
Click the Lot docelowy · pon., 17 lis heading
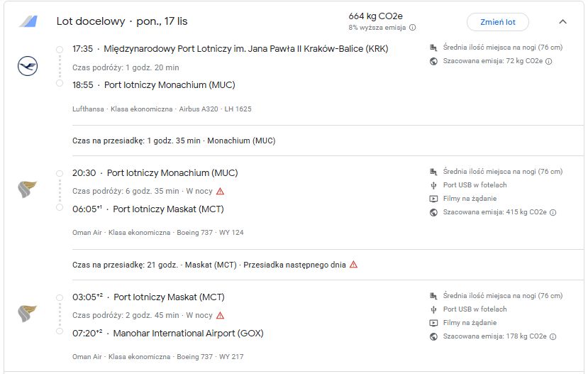coord(122,21)
